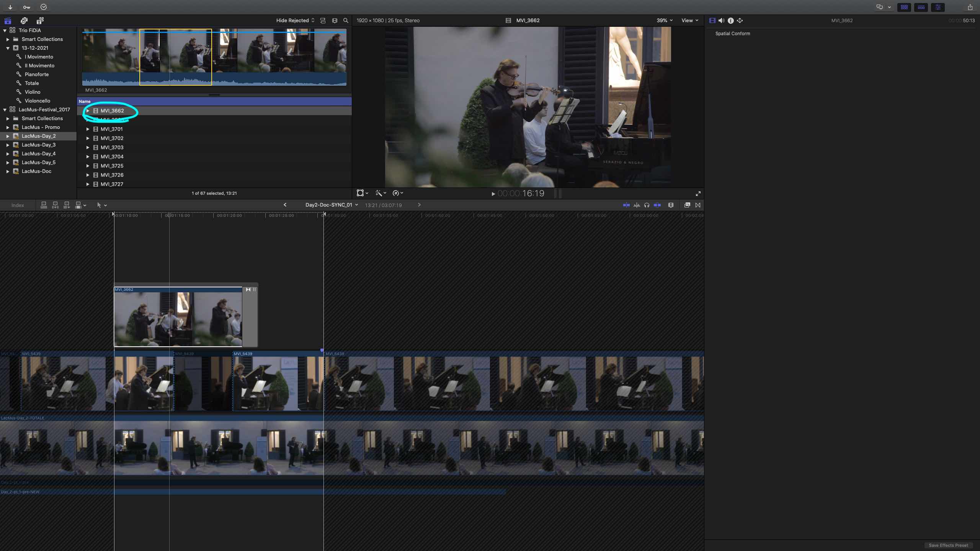Open the Transform tool dropdown in viewer
This screenshot has height=551, width=980.
click(362, 193)
